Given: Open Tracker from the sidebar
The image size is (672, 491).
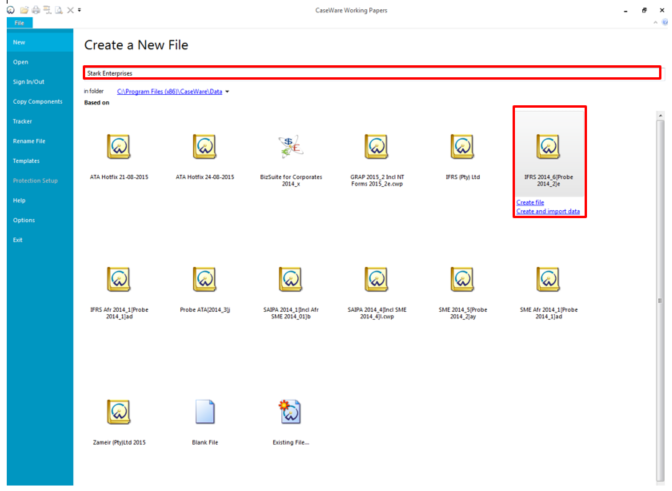Looking at the screenshot, I should [40, 121].
